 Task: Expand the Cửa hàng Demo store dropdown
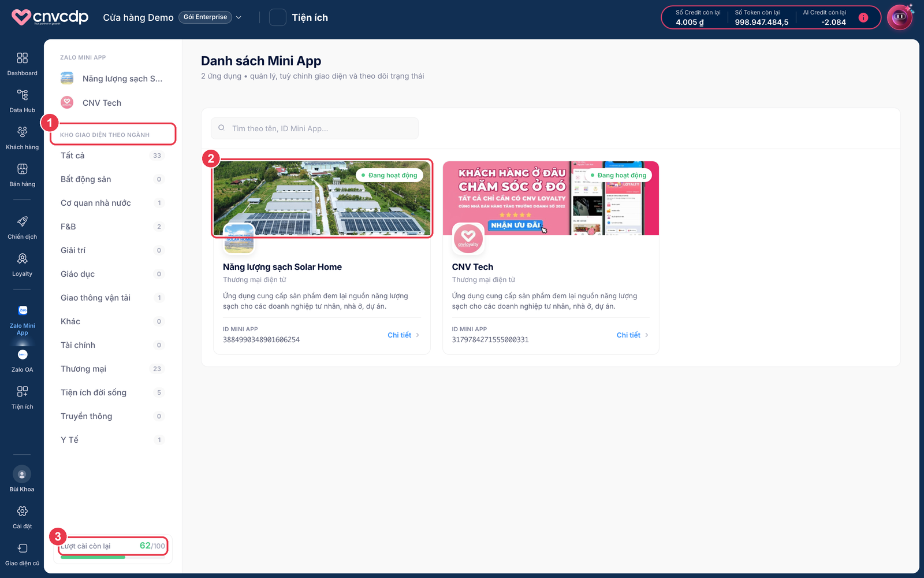tap(239, 17)
